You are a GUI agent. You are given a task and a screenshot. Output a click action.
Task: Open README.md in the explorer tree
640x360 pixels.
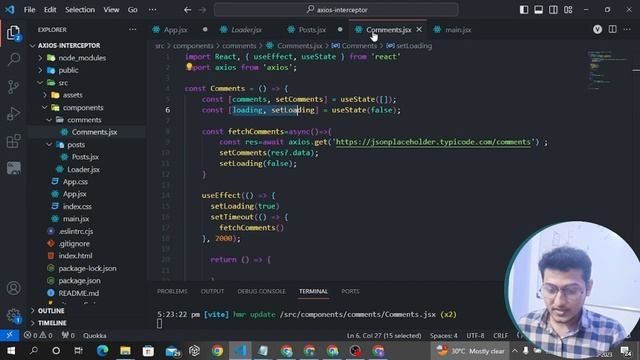pos(78,293)
